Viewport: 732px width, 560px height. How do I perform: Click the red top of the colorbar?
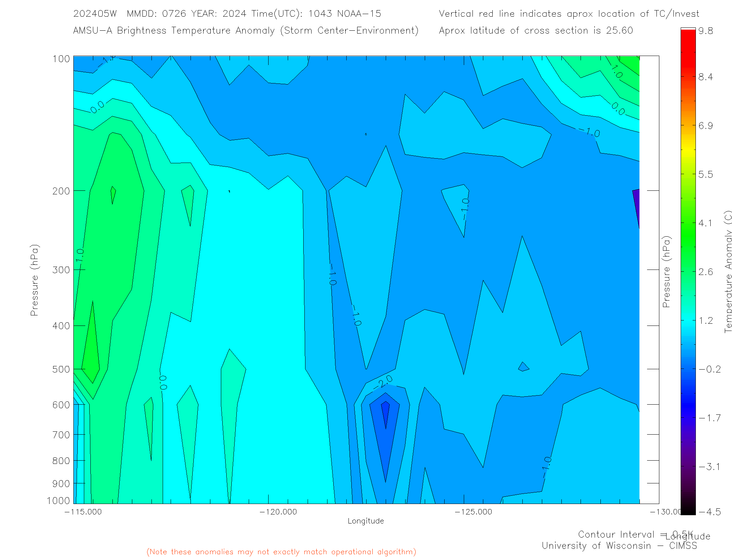tap(688, 40)
